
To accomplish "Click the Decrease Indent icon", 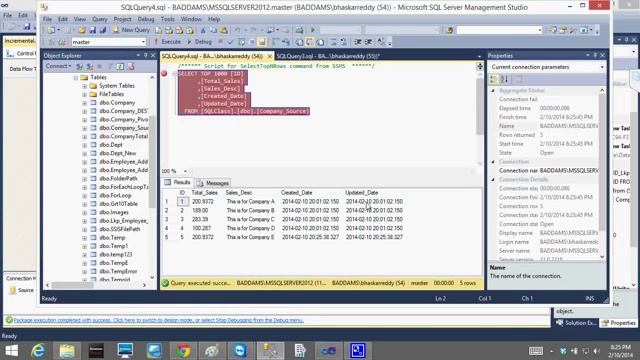I will (358, 42).
